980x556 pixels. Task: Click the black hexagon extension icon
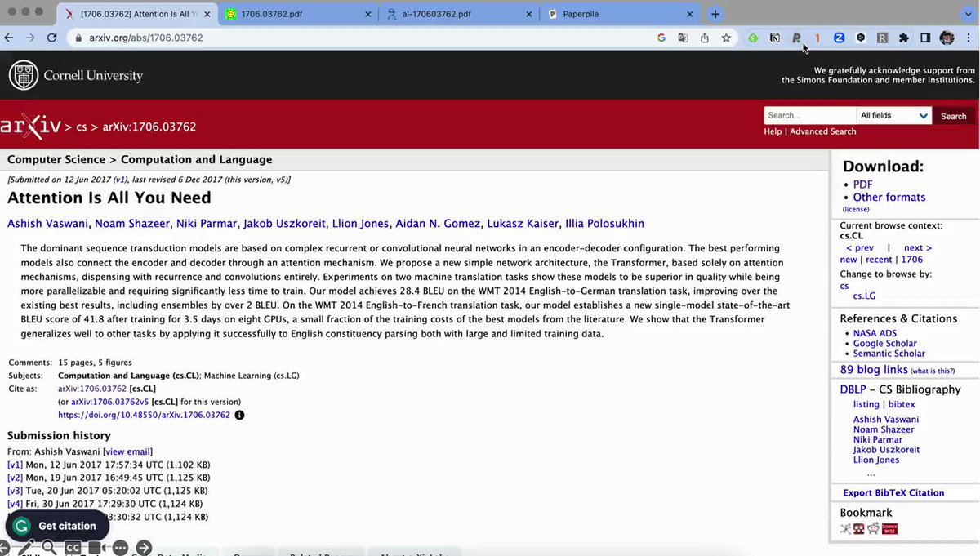click(861, 38)
